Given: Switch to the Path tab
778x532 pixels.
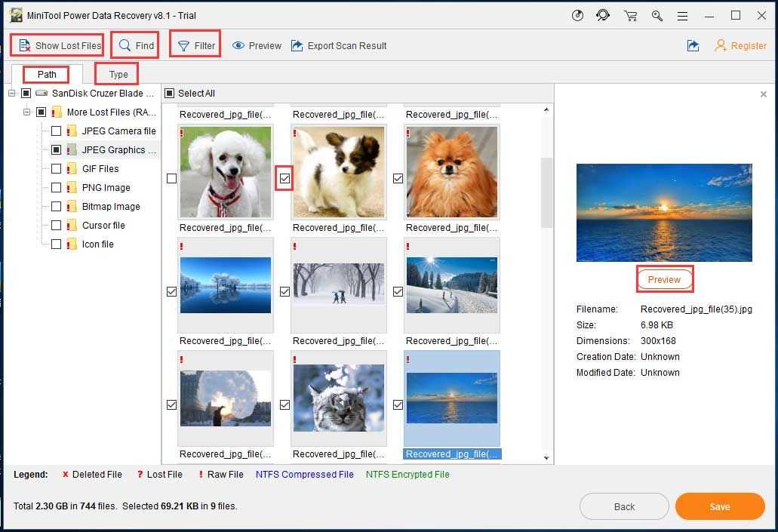Looking at the screenshot, I should click(47, 74).
